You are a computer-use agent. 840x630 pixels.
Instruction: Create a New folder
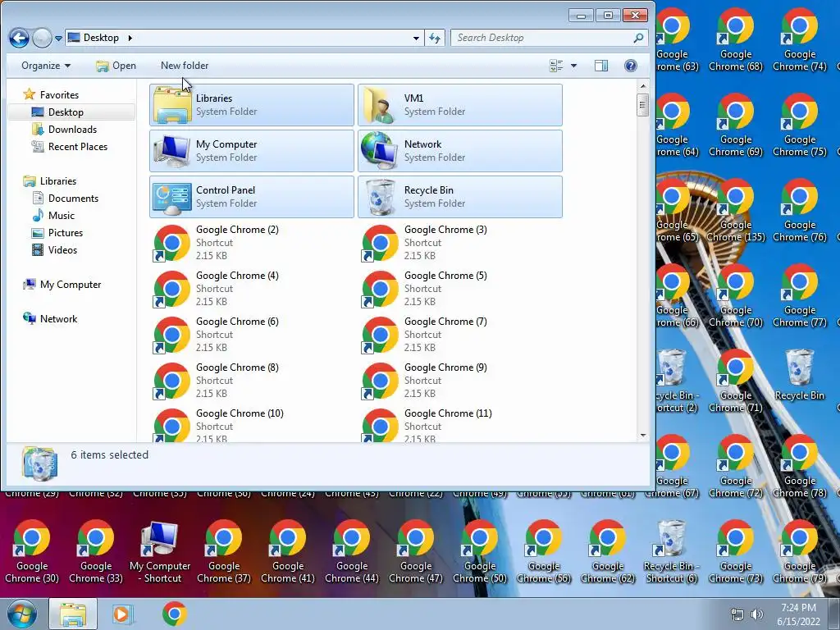(x=185, y=66)
